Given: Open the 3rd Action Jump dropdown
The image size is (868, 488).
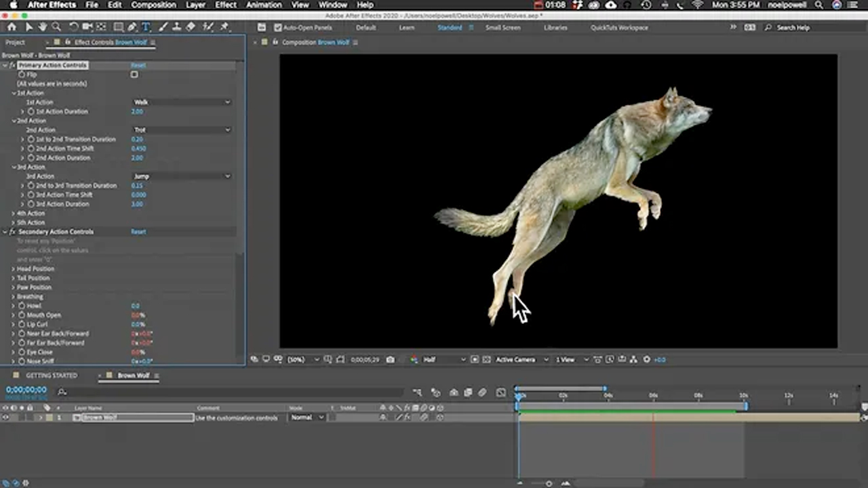Looking at the screenshot, I should (182, 176).
